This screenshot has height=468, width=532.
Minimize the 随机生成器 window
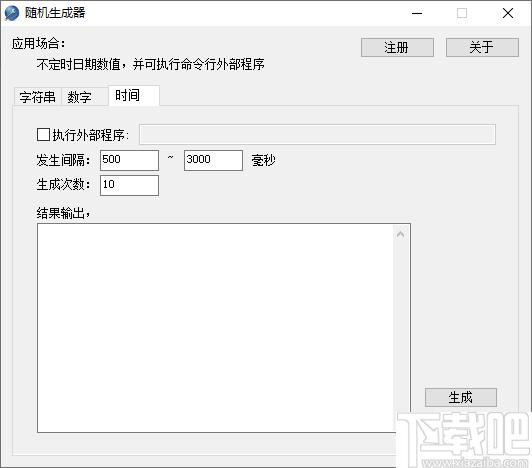[417, 13]
